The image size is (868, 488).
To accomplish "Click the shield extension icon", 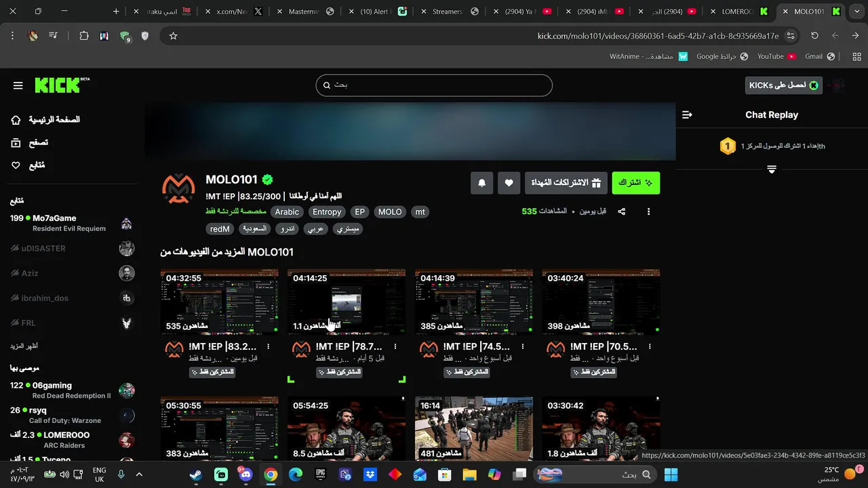I will [144, 36].
